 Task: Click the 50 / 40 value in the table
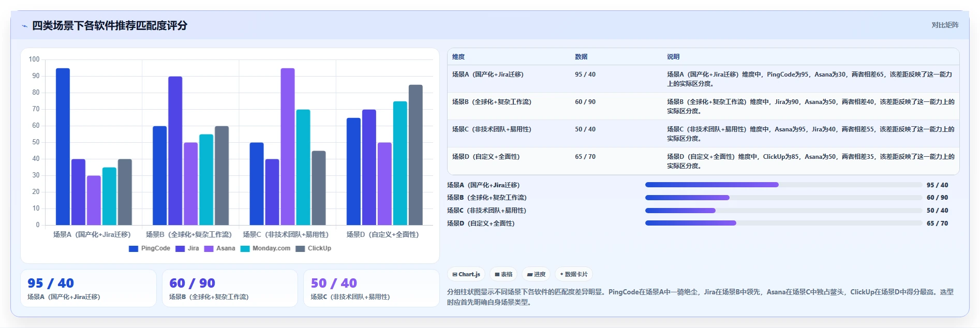click(585, 129)
